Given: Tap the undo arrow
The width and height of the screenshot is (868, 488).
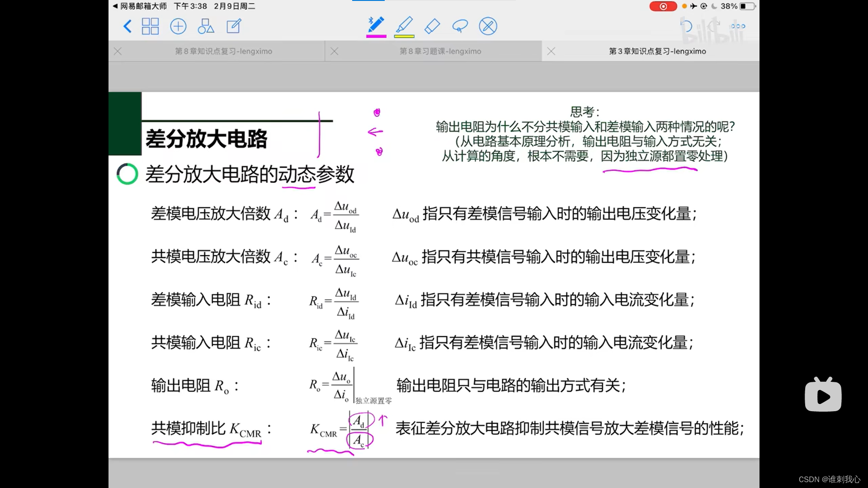Looking at the screenshot, I should [x=686, y=26].
